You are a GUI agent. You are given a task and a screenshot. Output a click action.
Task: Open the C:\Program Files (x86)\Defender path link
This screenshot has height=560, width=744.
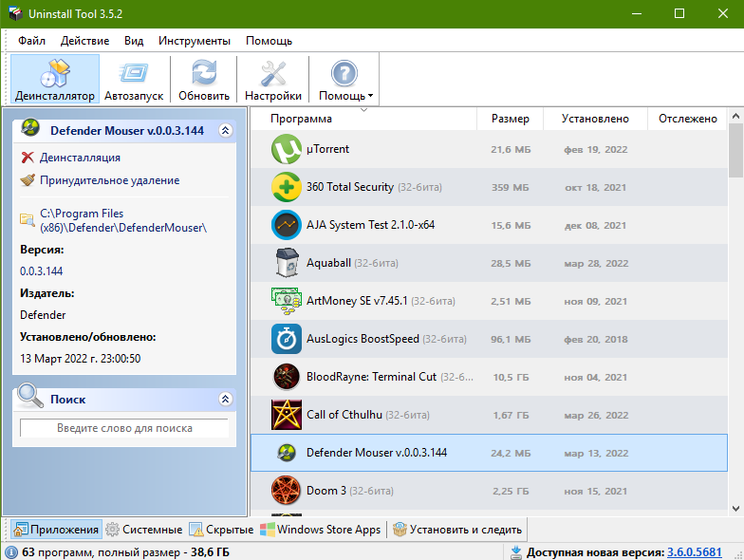(123, 220)
